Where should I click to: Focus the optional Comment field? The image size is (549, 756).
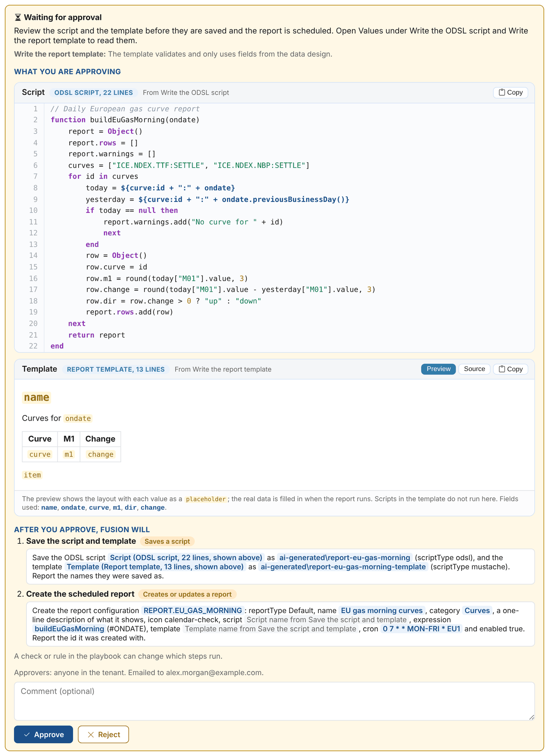point(274,701)
